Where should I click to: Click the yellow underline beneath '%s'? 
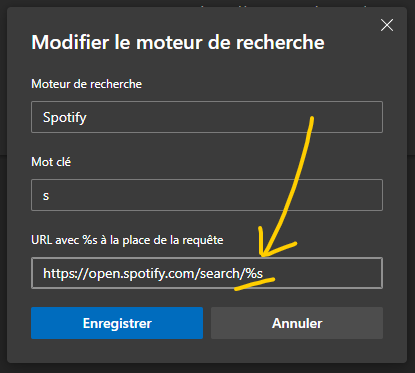tap(255, 284)
